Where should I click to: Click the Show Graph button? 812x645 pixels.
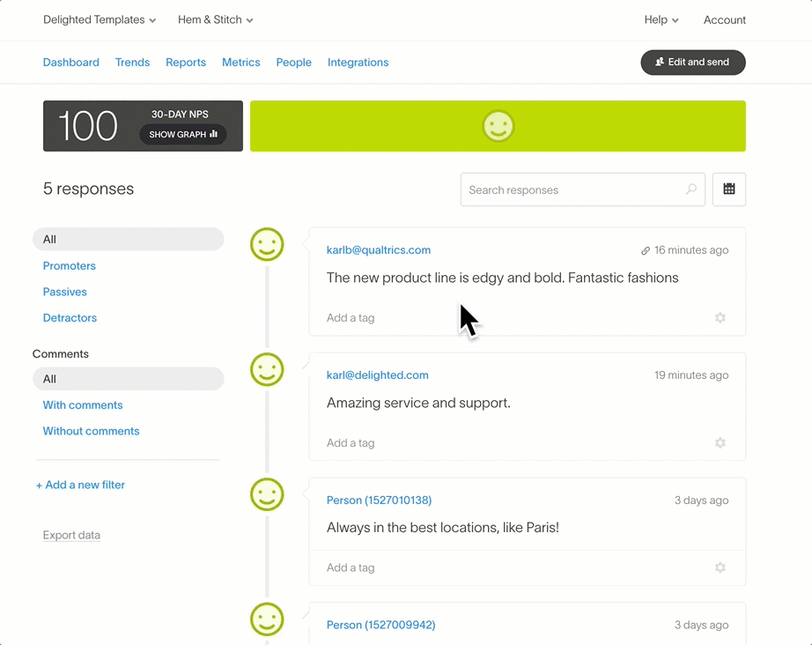pos(183,135)
